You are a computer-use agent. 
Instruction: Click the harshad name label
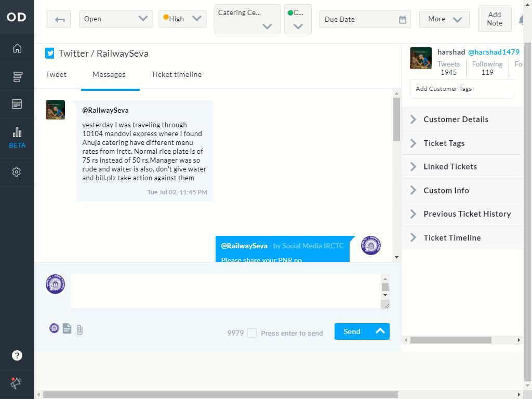tap(451, 52)
